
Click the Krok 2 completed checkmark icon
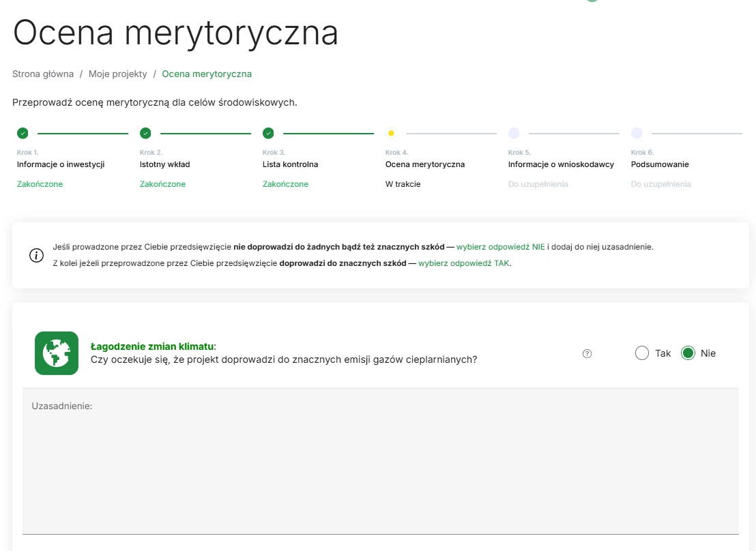145,133
